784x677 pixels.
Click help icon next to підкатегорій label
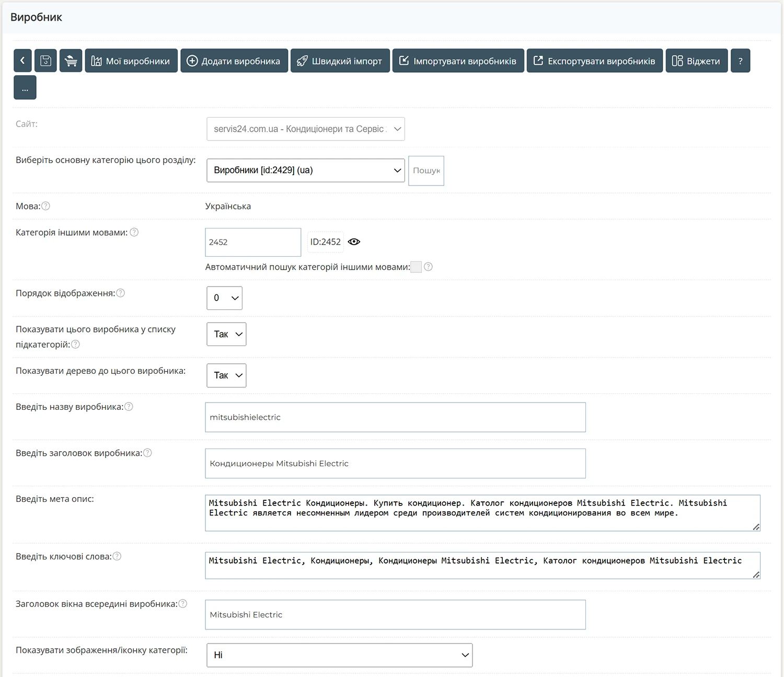tap(76, 344)
